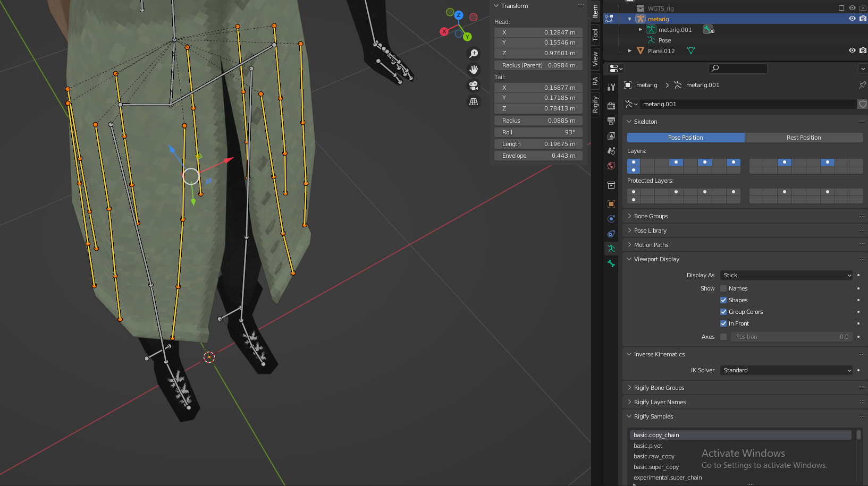The width and height of the screenshot is (868, 486).
Task: Click the blue Z axis on navigation gizmo
Action: point(459,15)
